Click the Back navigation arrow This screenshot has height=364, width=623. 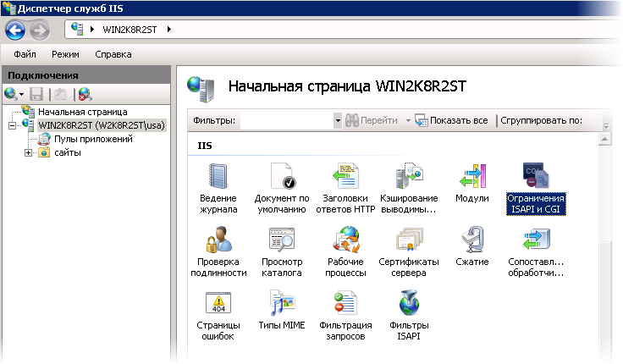point(15,30)
